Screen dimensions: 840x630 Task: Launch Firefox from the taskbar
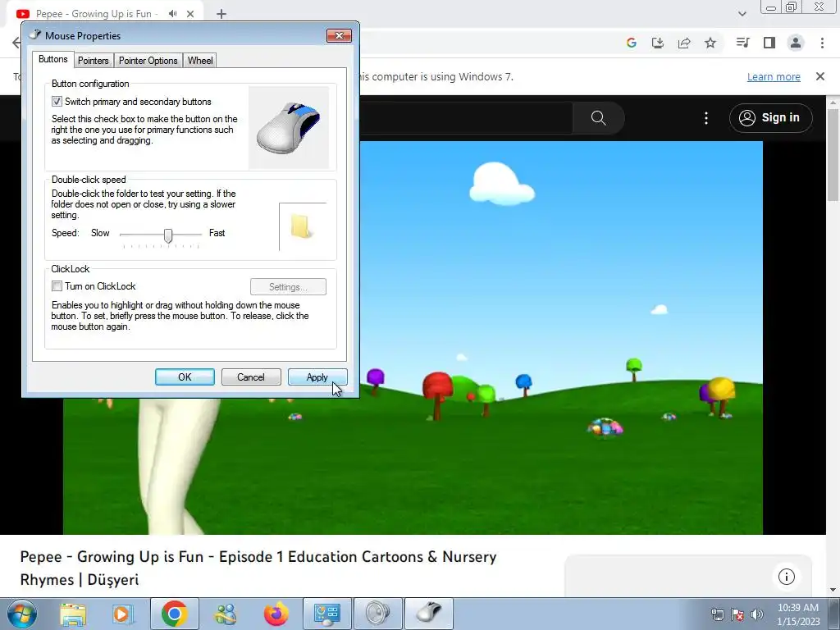(x=276, y=614)
